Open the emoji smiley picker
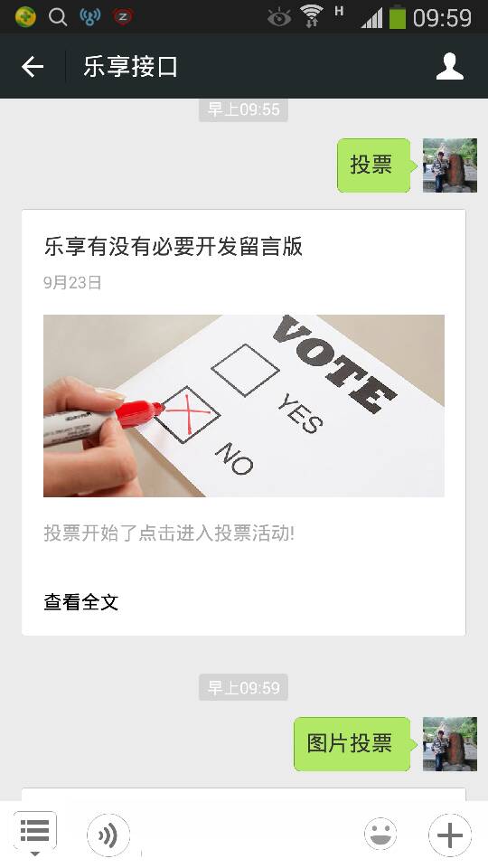The height and width of the screenshot is (868, 488). pos(380,834)
